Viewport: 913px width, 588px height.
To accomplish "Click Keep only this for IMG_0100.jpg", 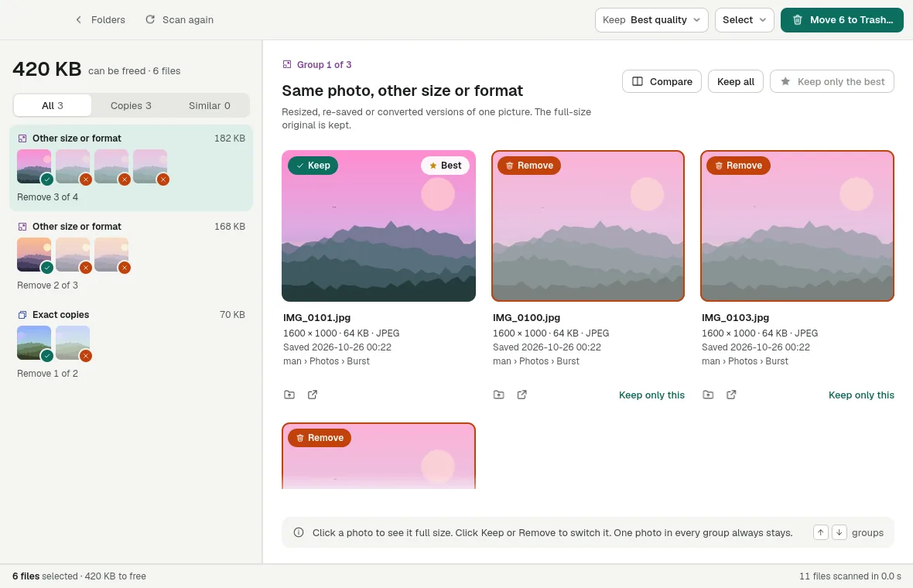I will 651,395.
